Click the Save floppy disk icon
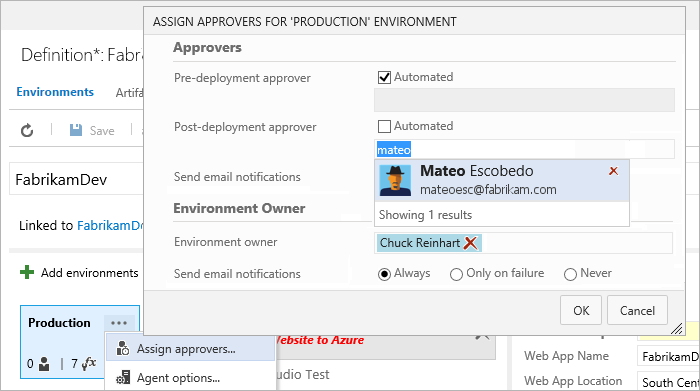The image size is (700, 391). [76, 130]
